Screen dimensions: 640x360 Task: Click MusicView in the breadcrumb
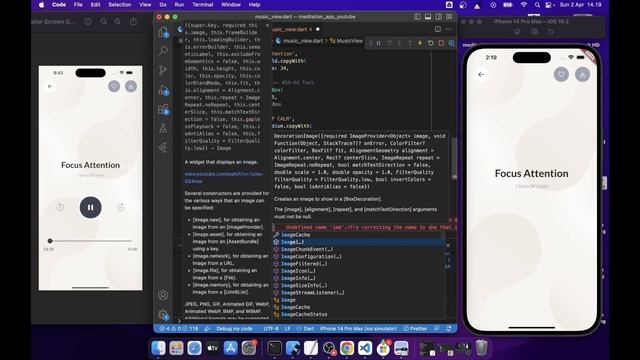click(x=349, y=41)
